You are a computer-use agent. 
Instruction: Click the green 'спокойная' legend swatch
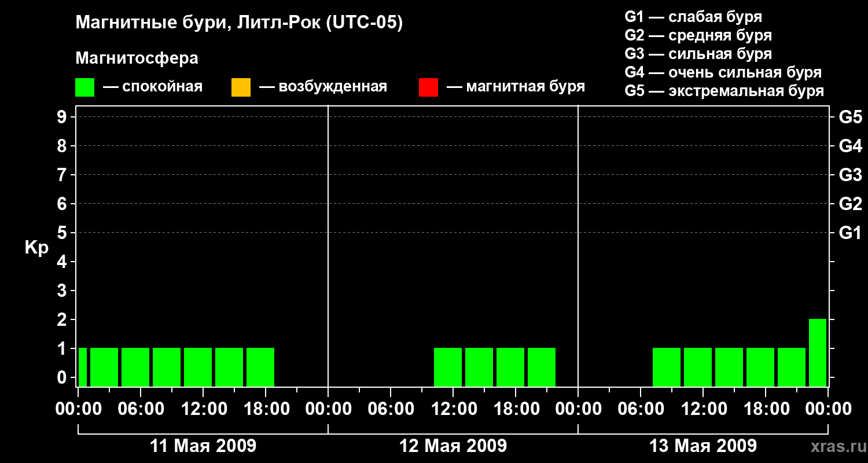pos(84,87)
